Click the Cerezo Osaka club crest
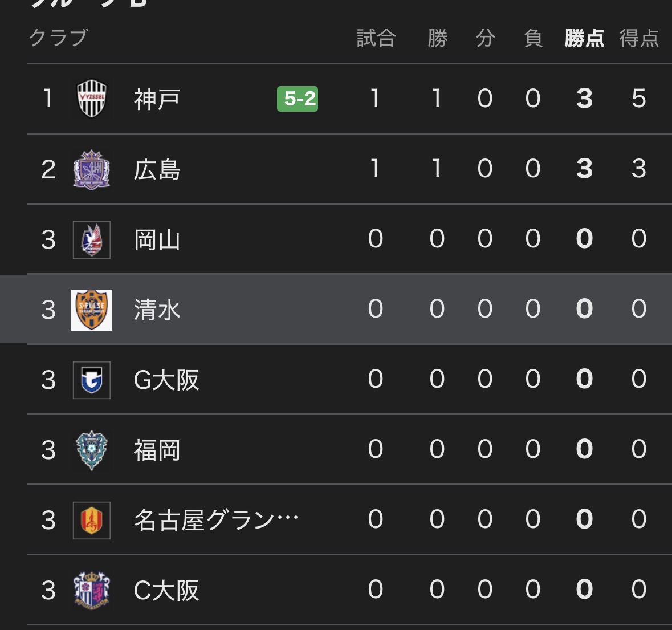The height and width of the screenshot is (630, 672). click(92, 590)
